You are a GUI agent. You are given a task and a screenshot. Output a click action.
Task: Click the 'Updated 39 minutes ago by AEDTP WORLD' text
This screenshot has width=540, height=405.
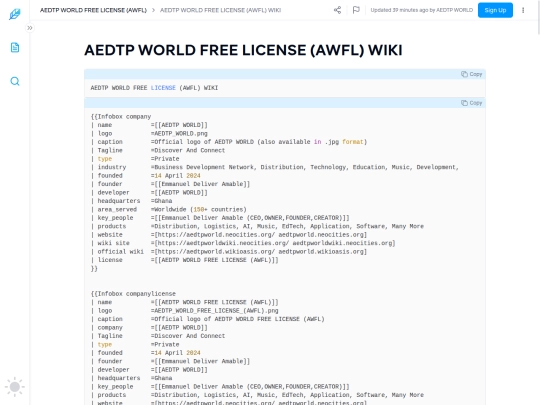pos(422,10)
